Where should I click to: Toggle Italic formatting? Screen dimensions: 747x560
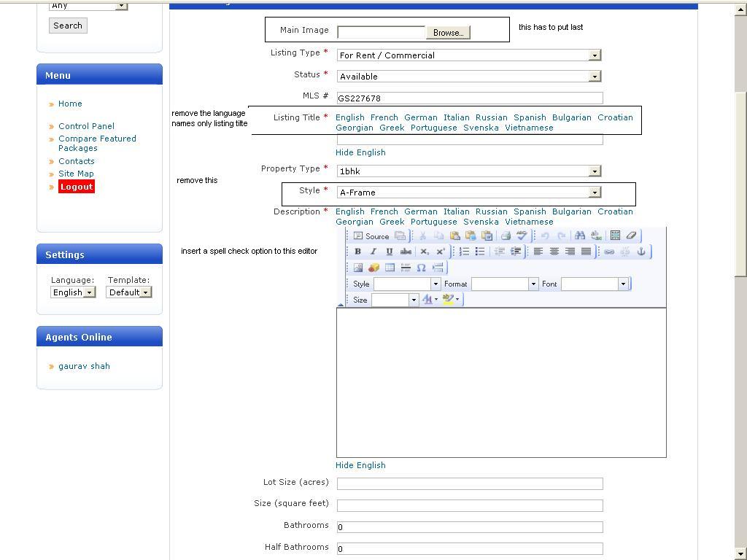coord(373,252)
